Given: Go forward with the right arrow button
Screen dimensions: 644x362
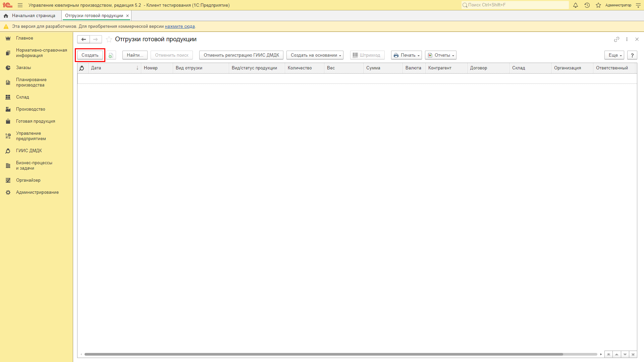Looking at the screenshot, I should 96,39.
